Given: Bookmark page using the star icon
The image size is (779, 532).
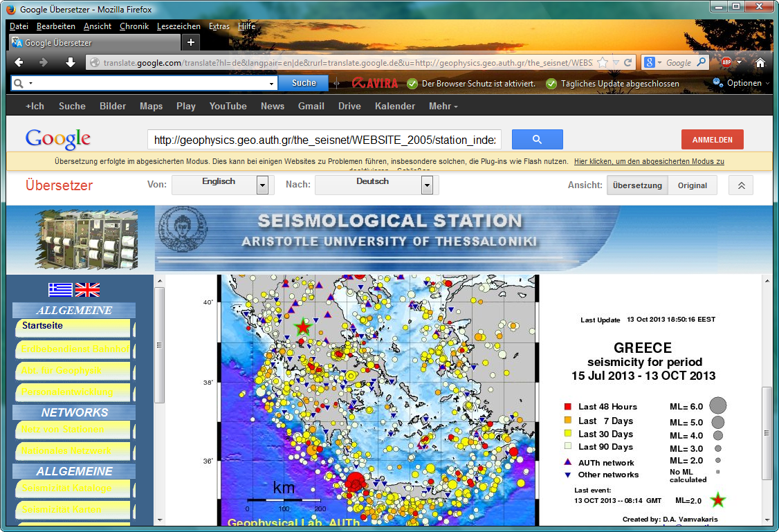Looking at the screenshot, I should tap(603, 62).
